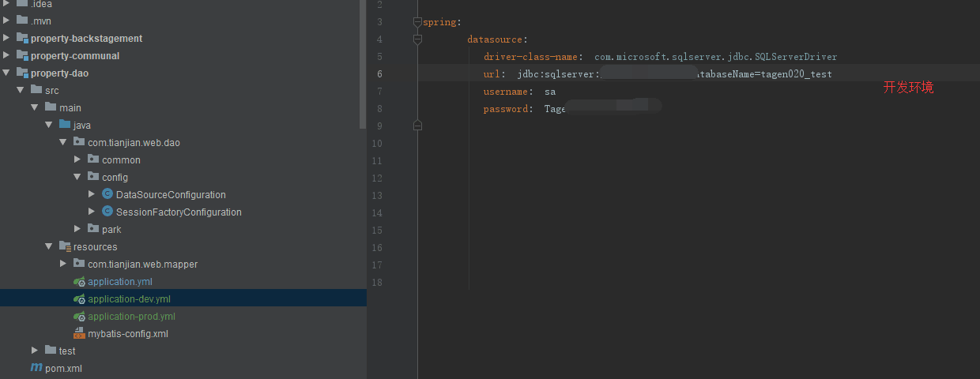980x379 pixels.
Task: Click line number 6 in gutter
Action: [x=379, y=74]
